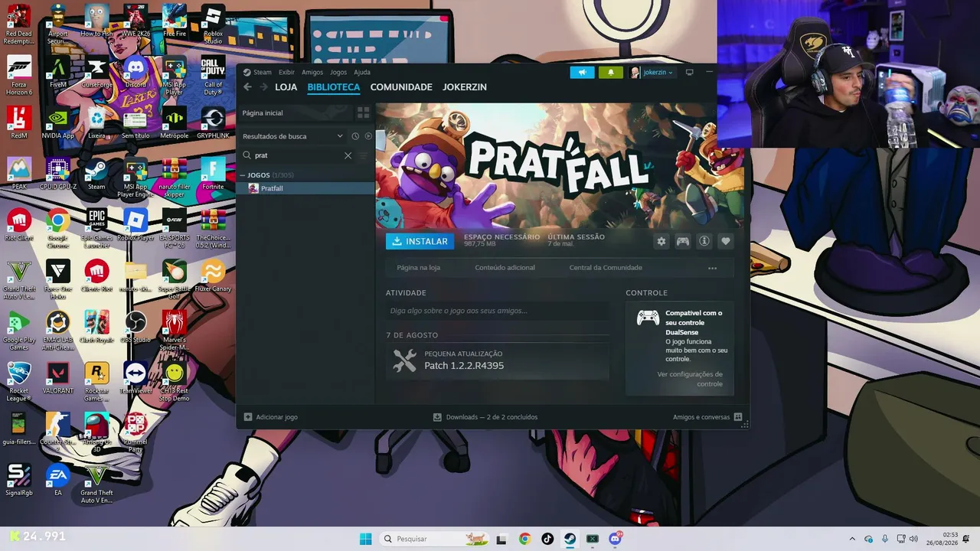Click 'Diga algo sobre o jogo' field
The image size is (980, 551).
pos(498,311)
